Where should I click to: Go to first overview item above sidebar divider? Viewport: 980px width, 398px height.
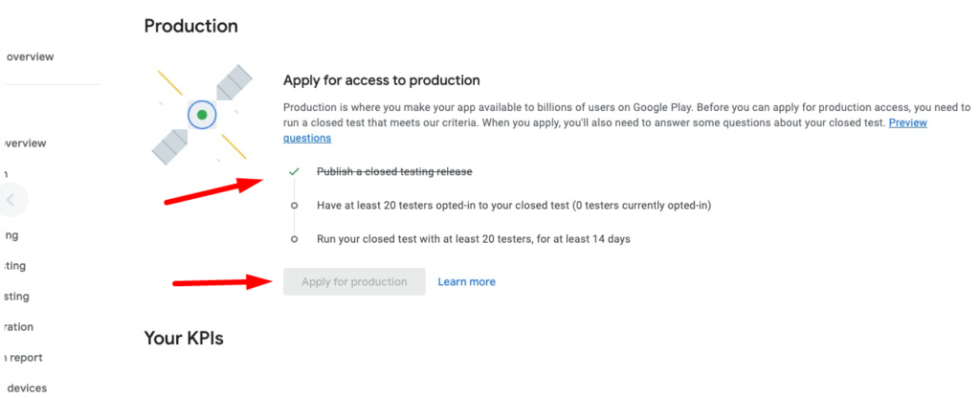coord(29,56)
